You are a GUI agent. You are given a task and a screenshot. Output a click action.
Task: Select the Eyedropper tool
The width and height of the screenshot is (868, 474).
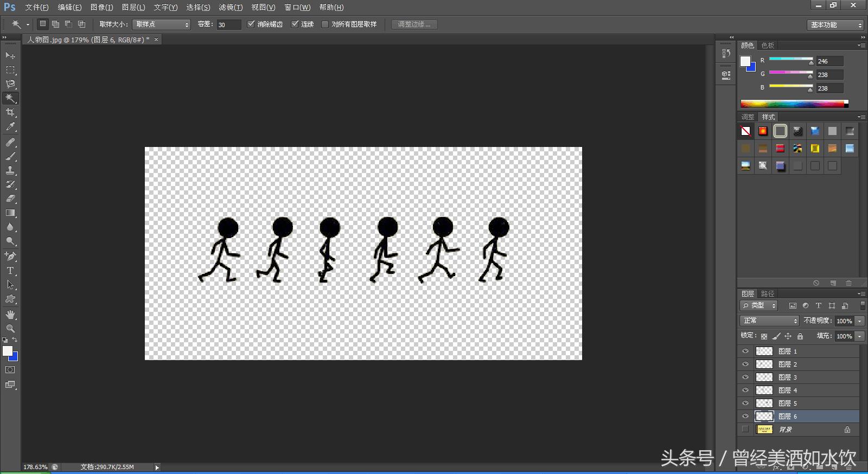pyautogui.click(x=10, y=127)
